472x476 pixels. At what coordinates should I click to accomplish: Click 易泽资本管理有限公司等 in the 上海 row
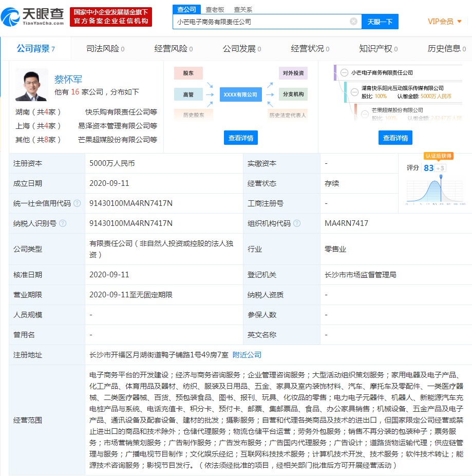coord(117,126)
